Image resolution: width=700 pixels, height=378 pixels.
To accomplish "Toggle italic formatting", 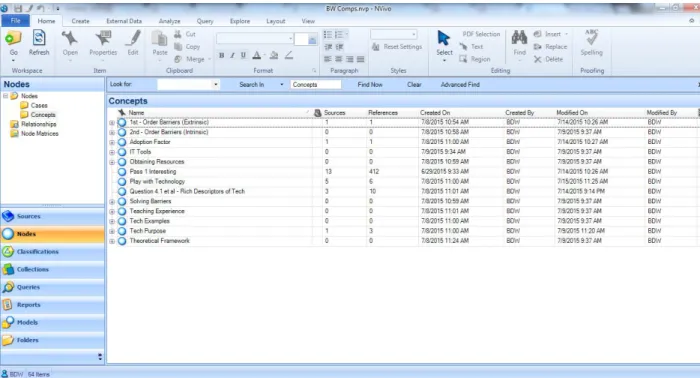I will point(232,55).
